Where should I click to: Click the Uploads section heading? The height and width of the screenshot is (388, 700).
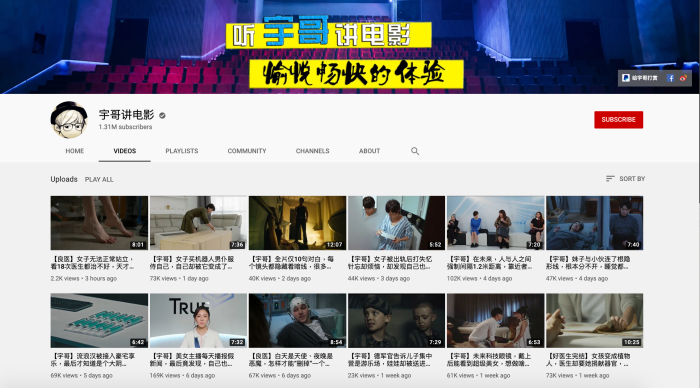pyautogui.click(x=64, y=179)
